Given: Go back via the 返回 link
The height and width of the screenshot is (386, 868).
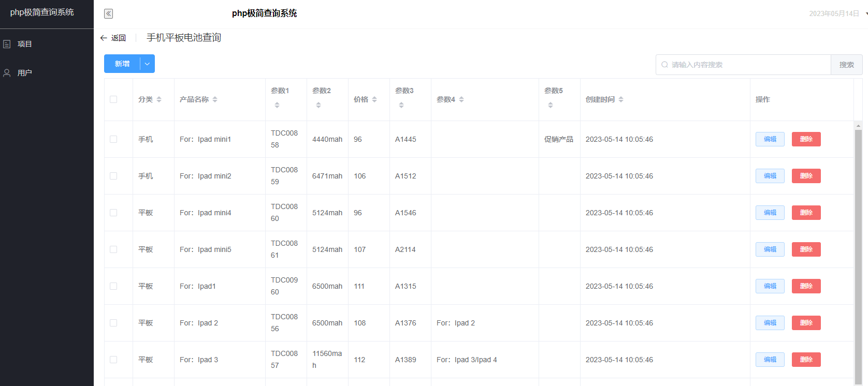Looking at the screenshot, I should click(118, 38).
